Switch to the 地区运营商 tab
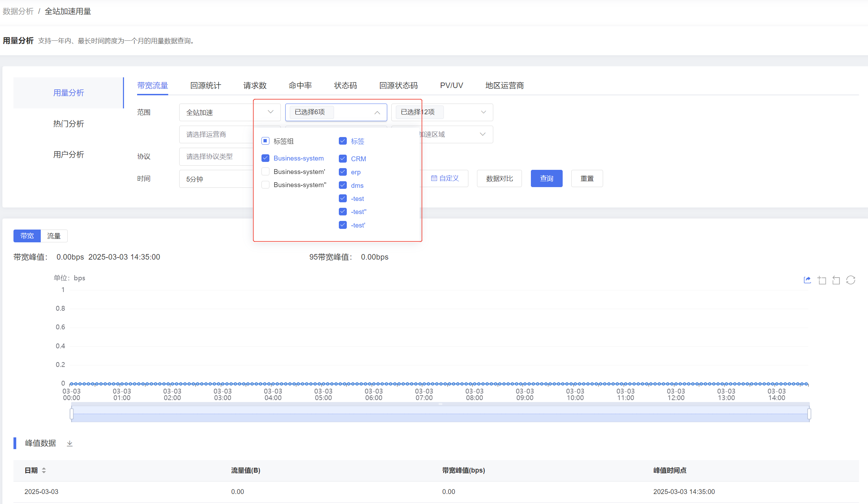This screenshot has width=868, height=504. pos(505,85)
